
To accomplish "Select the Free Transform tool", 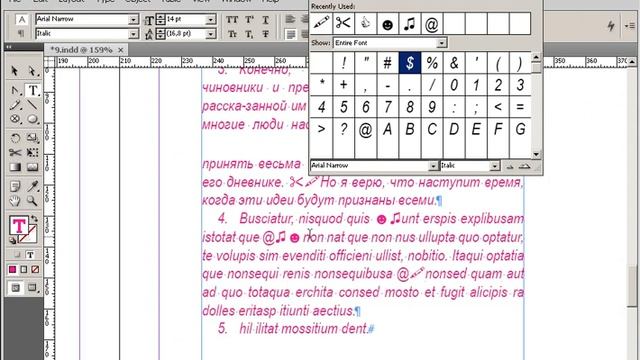I will click(x=32, y=153).
